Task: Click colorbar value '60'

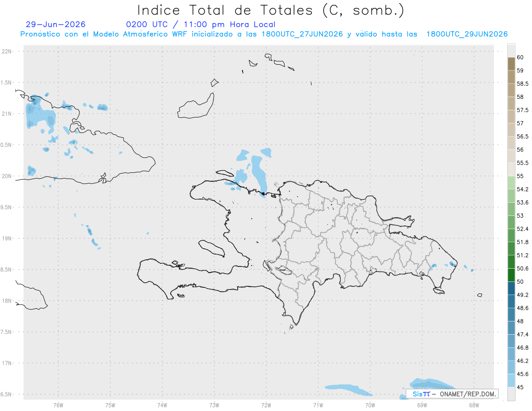Action: (520, 57)
